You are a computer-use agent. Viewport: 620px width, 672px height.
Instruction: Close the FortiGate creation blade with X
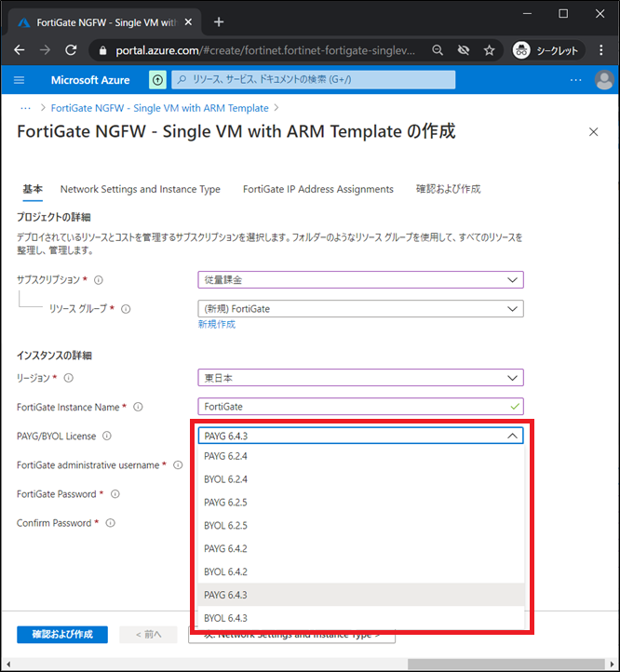[x=593, y=132]
